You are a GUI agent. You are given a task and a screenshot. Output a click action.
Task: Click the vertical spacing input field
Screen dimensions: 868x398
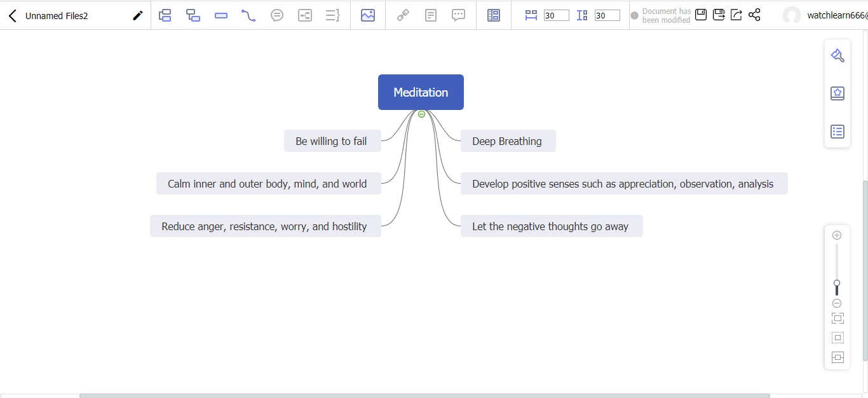[x=607, y=15]
